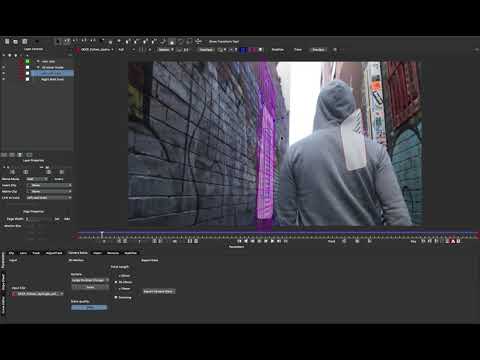Viewport: 480px width, 360px height.
Task: Switch to the Insert tab
Action: click(97, 253)
